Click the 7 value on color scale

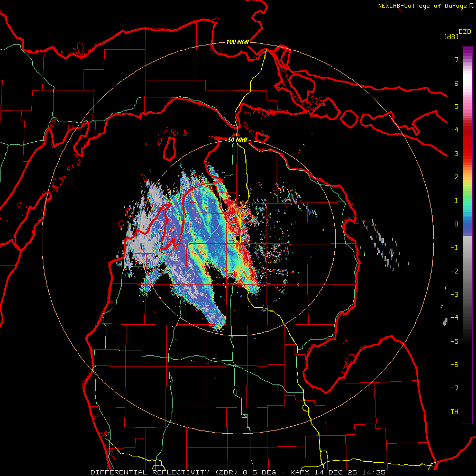456,59
